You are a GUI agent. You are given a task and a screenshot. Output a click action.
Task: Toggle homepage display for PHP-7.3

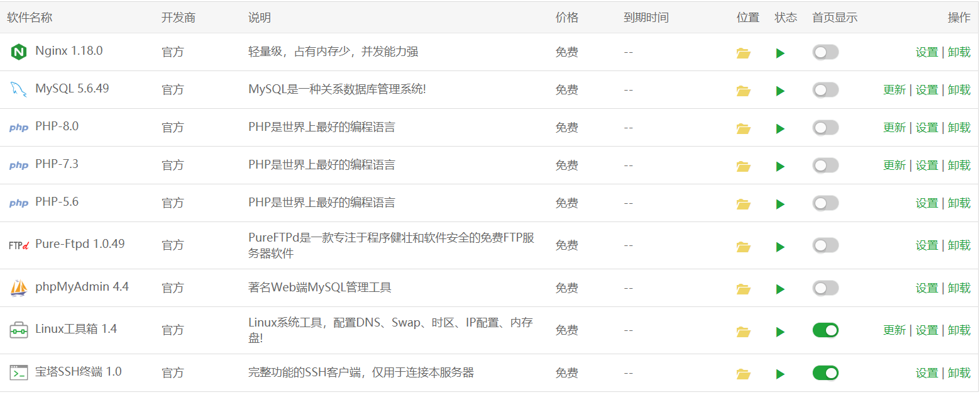[x=825, y=165]
